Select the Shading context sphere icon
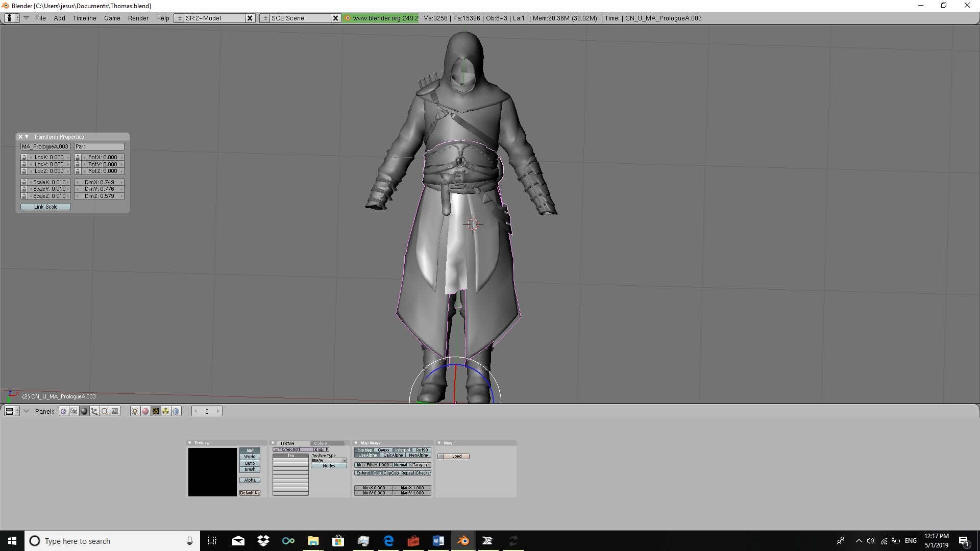Image resolution: width=980 pixels, height=551 pixels. (84, 411)
